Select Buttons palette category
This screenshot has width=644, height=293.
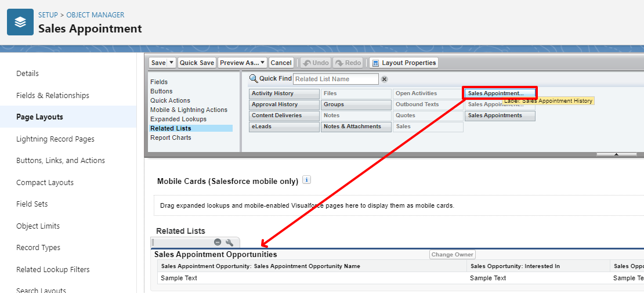161,91
